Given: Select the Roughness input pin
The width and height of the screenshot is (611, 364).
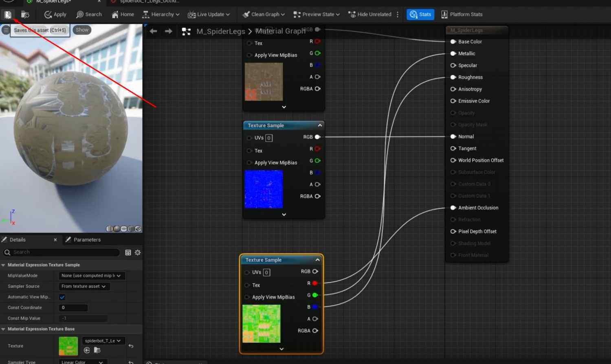Looking at the screenshot, I should [x=453, y=77].
